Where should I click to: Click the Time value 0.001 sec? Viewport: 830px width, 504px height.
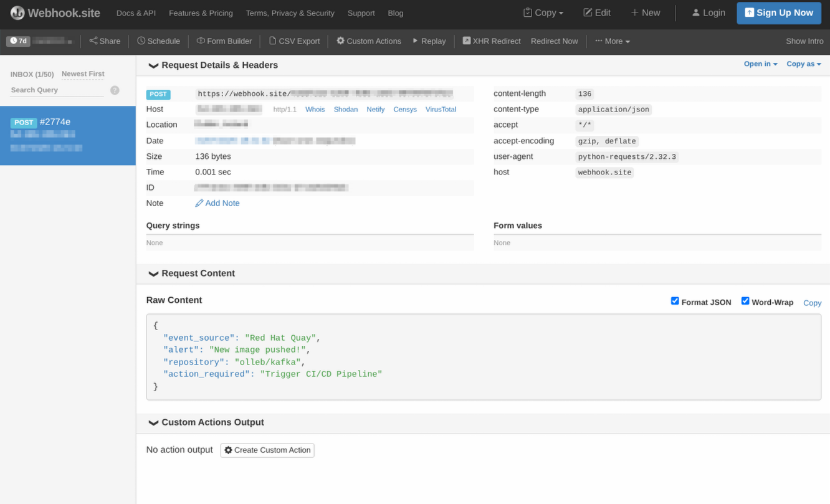213,172
